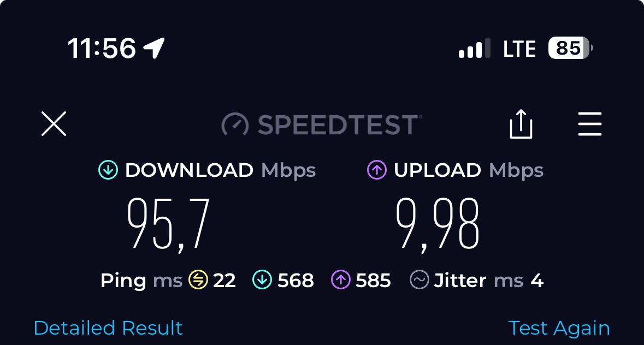The height and width of the screenshot is (345, 644).
Task: Click the purple upload arrow icon beside UPLOAD
Action: tap(377, 170)
